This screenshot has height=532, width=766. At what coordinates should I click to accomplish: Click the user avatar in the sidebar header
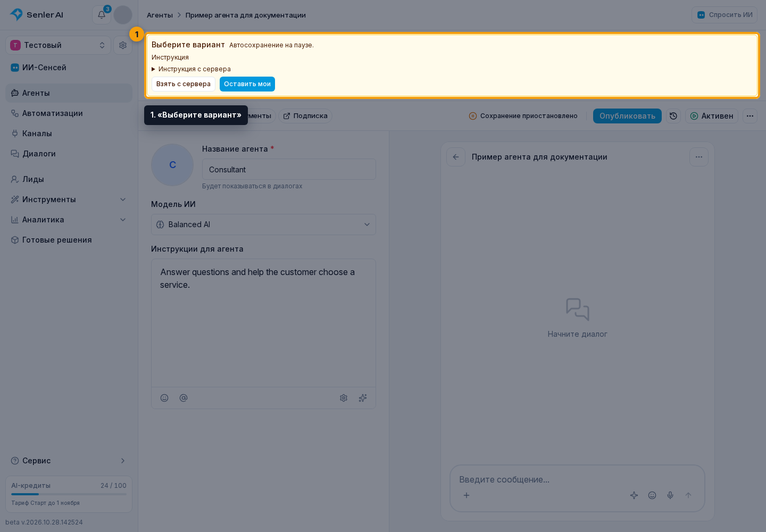pos(123,15)
